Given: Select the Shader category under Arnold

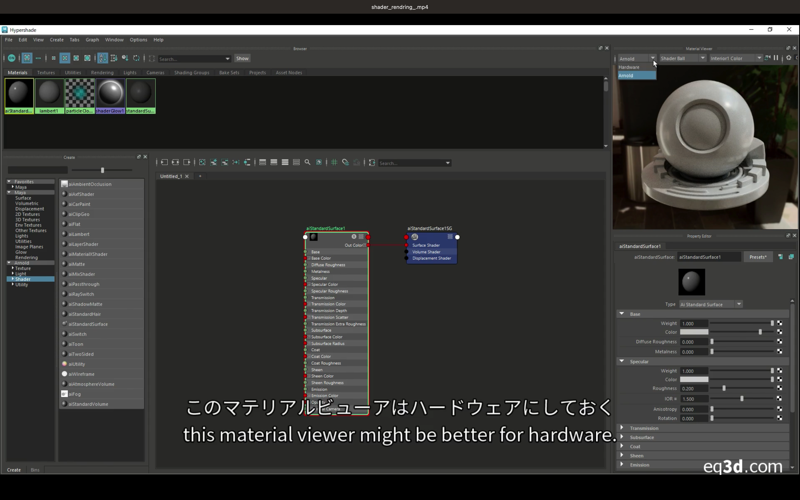Looking at the screenshot, I should tap(22, 279).
